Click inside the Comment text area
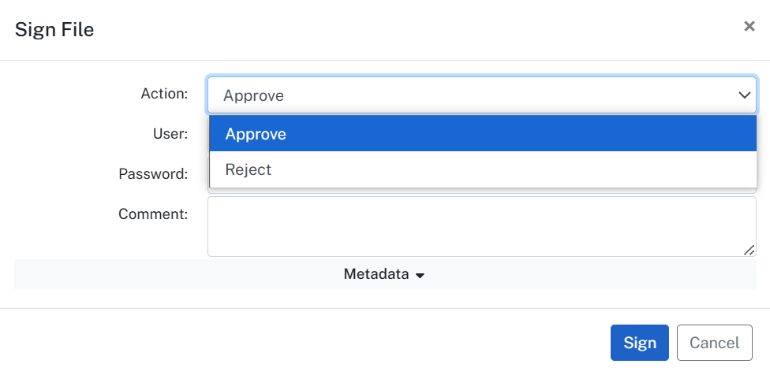The height and width of the screenshot is (375, 770). point(482,226)
